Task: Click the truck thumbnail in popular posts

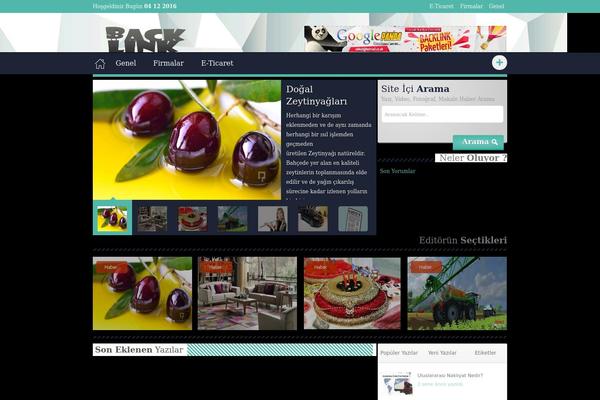Action: coord(397,384)
